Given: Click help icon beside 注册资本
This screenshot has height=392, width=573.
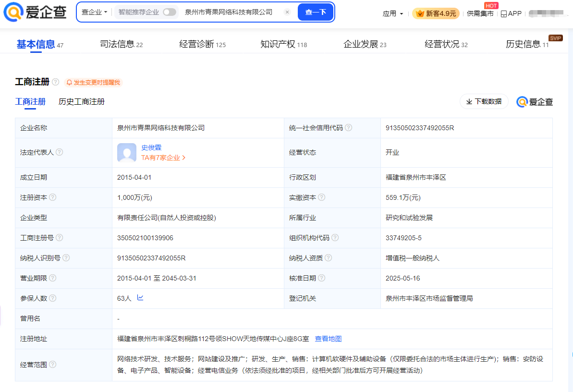Looking at the screenshot, I should tap(53, 197).
